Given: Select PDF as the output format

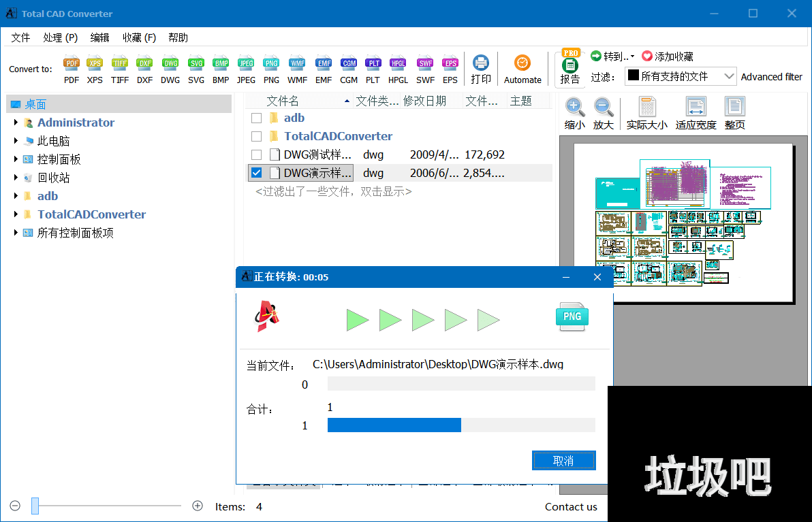Looking at the screenshot, I should (71, 68).
